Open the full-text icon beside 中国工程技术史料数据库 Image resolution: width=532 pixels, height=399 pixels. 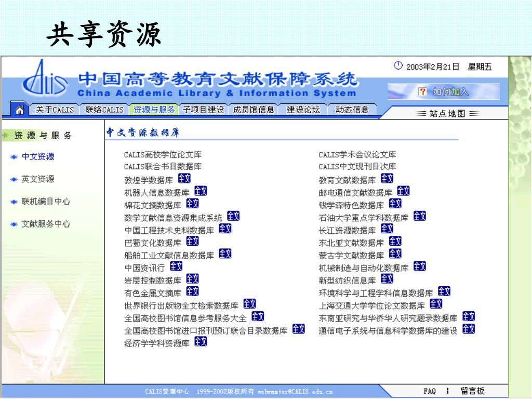pyautogui.click(x=225, y=229)
